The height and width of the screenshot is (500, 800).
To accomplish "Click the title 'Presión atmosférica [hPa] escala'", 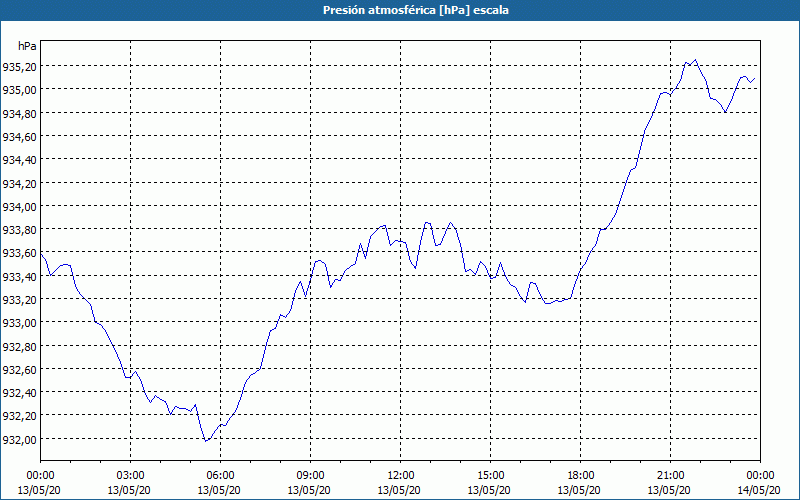I will [x=415, y=10].
